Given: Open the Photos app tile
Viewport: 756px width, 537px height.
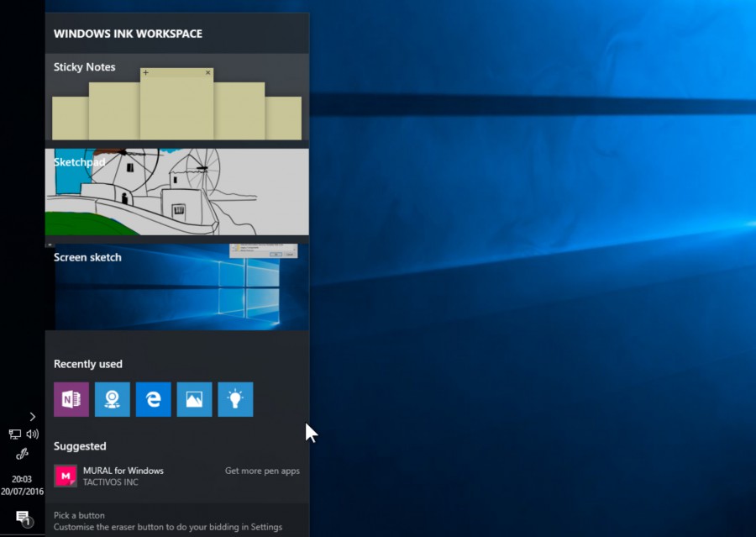Looking at the screenshot, I should pyautogui.click(x=194, y=399).
